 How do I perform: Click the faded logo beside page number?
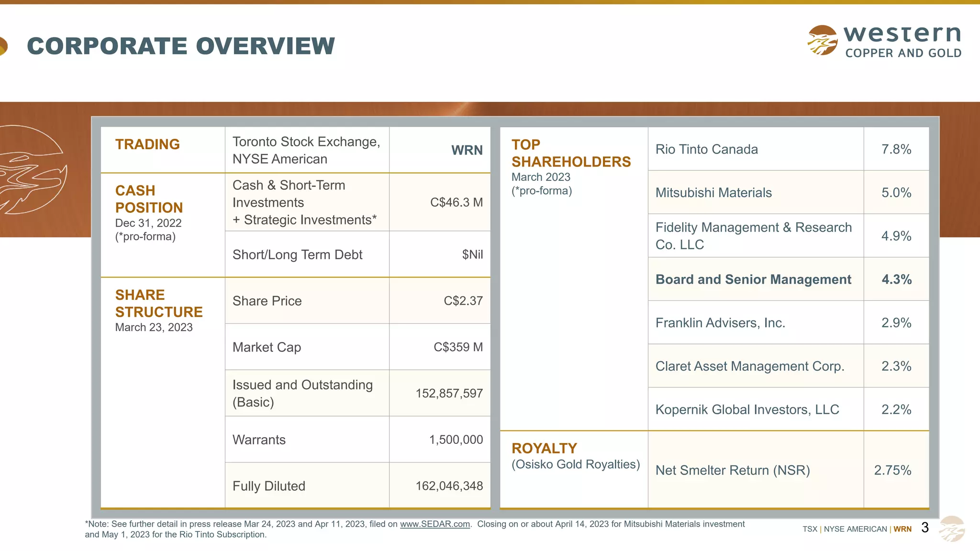click(x=952, y=529)
